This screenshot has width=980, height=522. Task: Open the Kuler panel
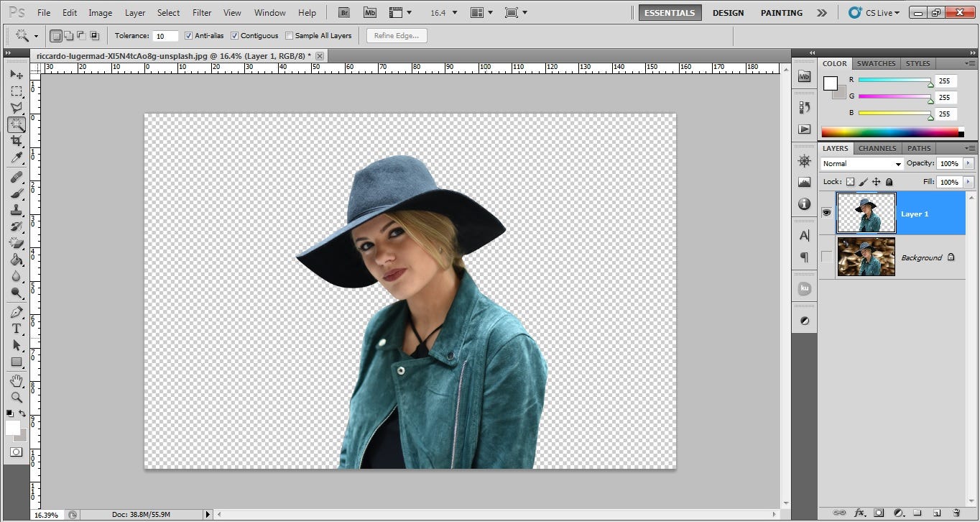pos(804,288)
